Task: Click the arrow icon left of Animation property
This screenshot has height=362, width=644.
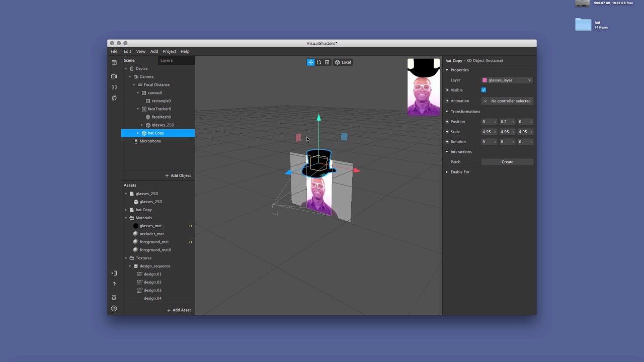Action: pyautogui.click(x=447, y=101)
